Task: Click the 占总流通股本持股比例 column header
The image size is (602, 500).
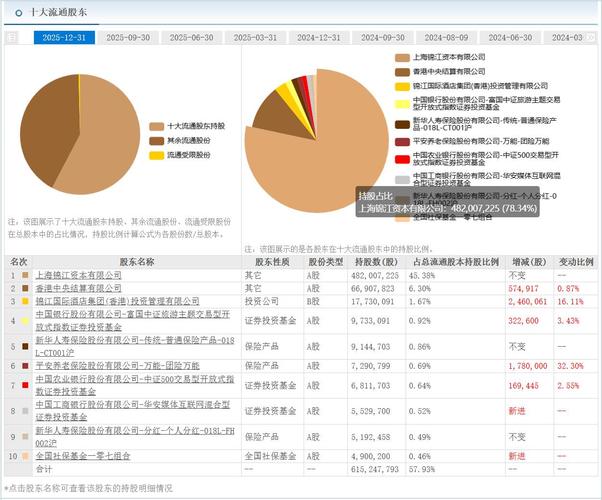Action: point(456,262)
